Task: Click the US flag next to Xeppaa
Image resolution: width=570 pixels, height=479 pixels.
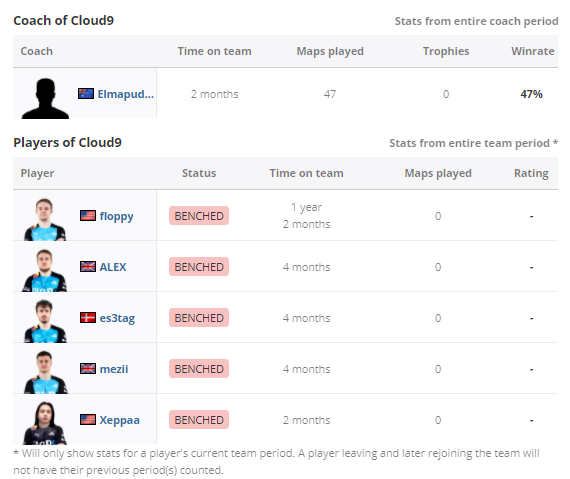Action: click(88, 420)
